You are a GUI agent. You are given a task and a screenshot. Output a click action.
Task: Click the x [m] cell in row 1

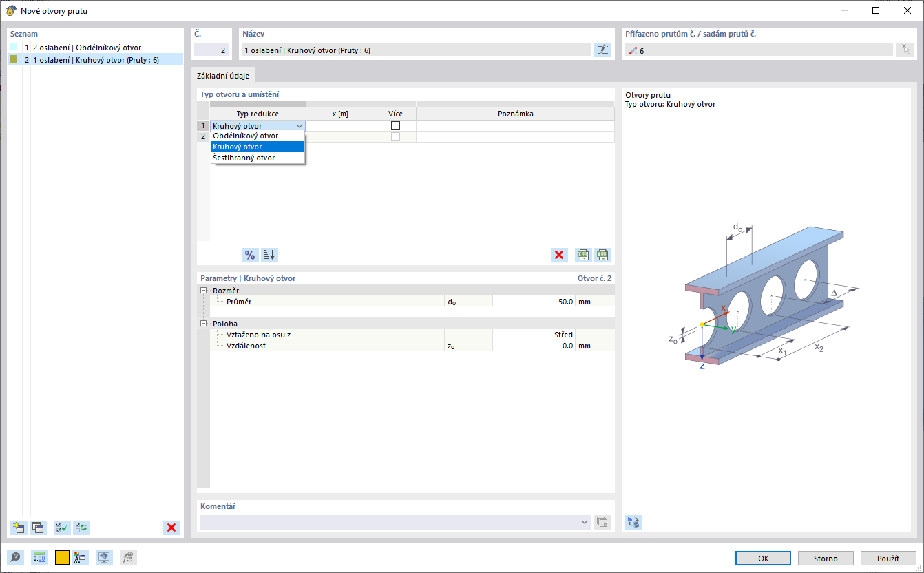[340, 126]
